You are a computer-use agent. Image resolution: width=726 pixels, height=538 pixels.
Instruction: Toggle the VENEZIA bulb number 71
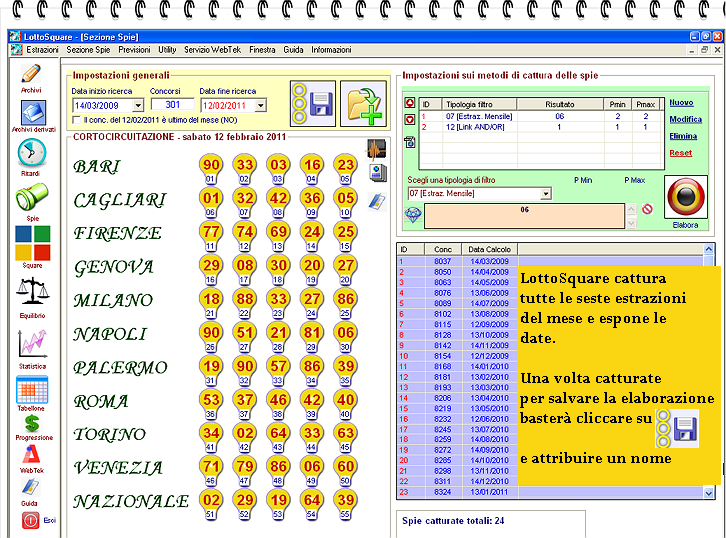[211, 470]
